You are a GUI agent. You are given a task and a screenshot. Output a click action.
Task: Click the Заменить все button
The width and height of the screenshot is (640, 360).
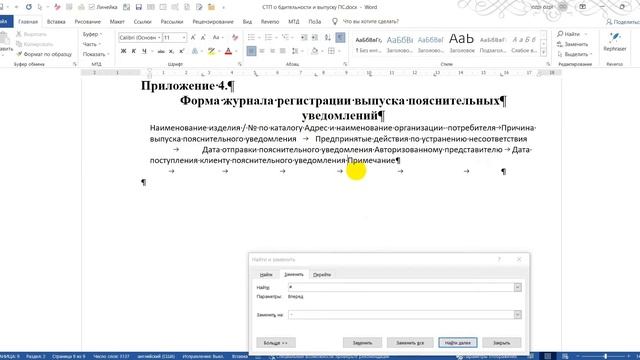pos(410,343)
